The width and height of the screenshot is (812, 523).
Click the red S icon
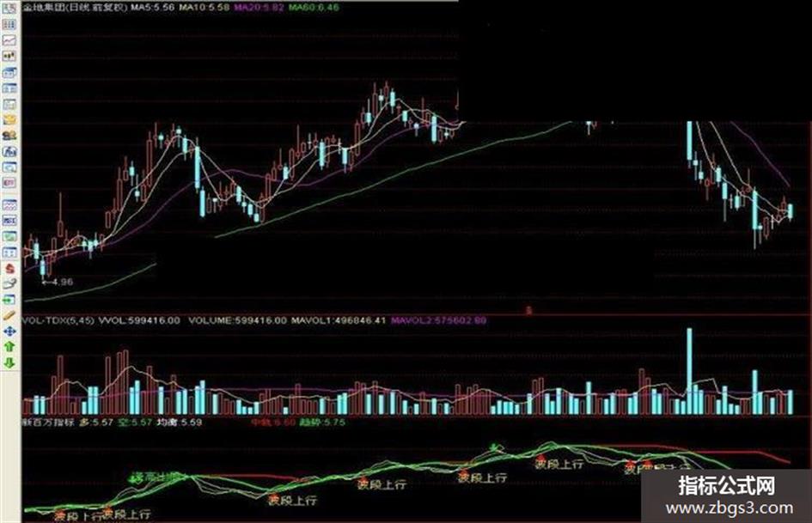[9, 269]
